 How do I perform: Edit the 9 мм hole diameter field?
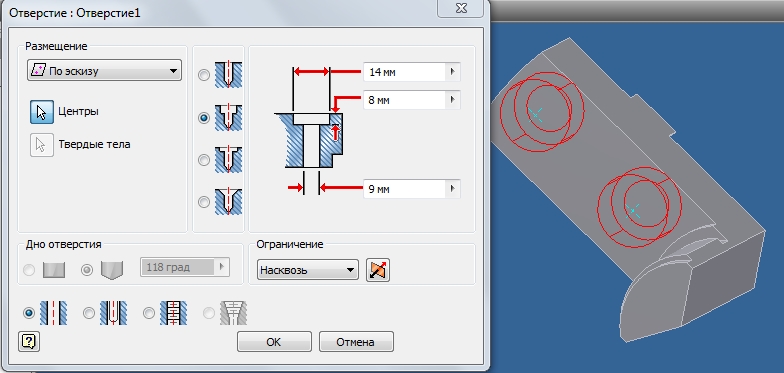[x=404, y=189]
